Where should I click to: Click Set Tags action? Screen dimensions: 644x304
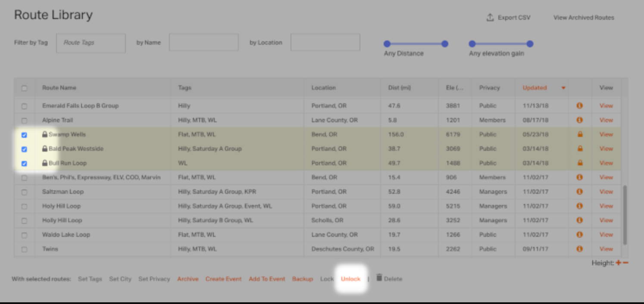click(x=90, y=279)
